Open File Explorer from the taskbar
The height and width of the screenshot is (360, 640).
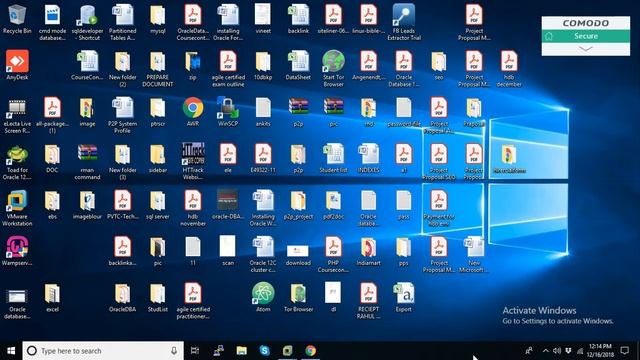point(242,351)
